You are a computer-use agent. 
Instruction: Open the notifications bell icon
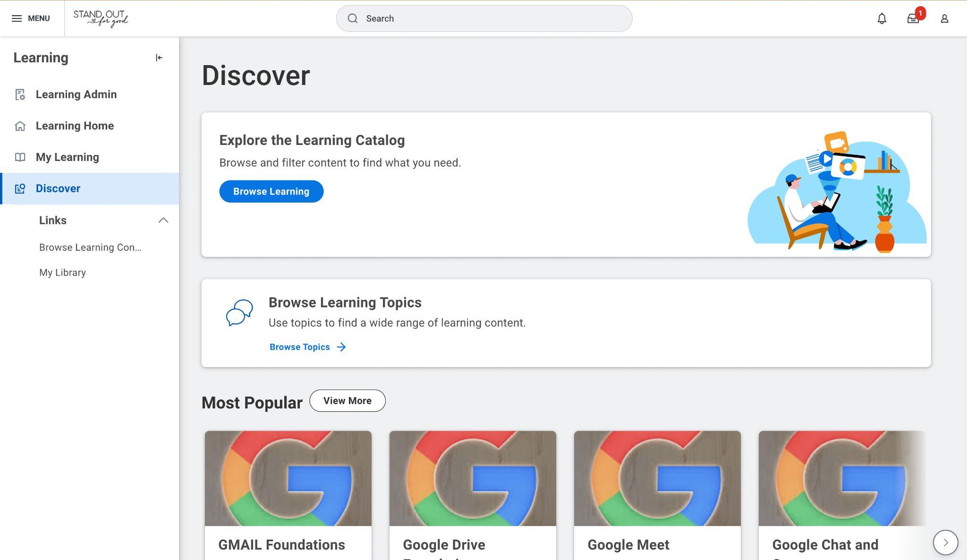882,18
